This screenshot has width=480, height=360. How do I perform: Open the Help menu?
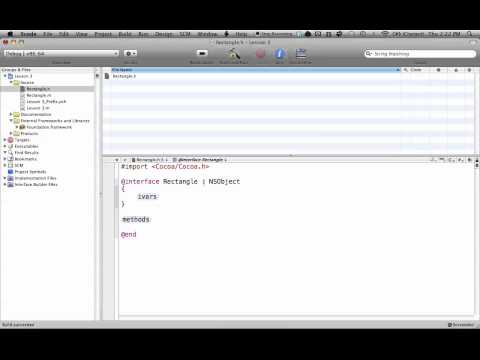point(241,34)
